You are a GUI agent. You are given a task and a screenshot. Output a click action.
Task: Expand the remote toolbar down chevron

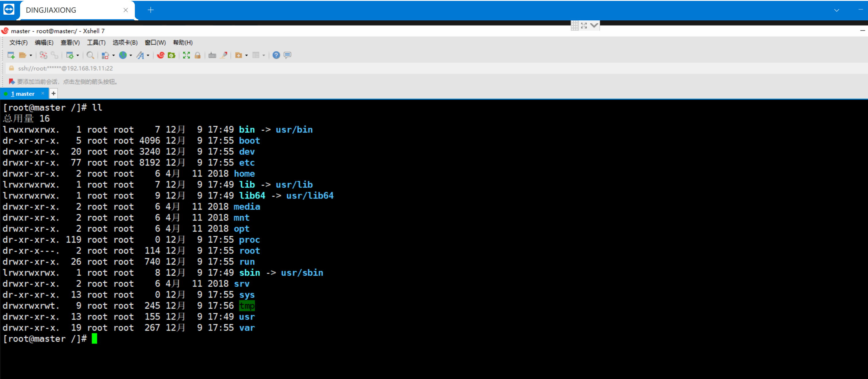[x=594, y=25]
